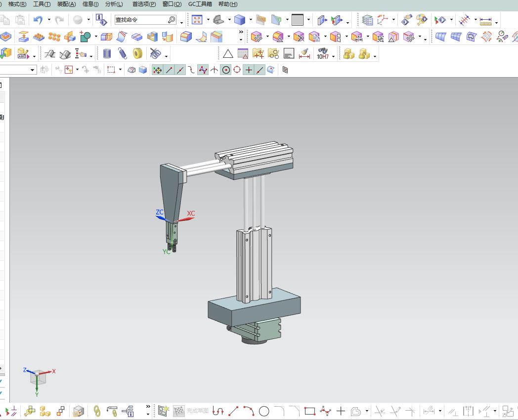Click the measure distance ruler icon
This screenshot has width=518, height=420.
(x=485, y=20)
